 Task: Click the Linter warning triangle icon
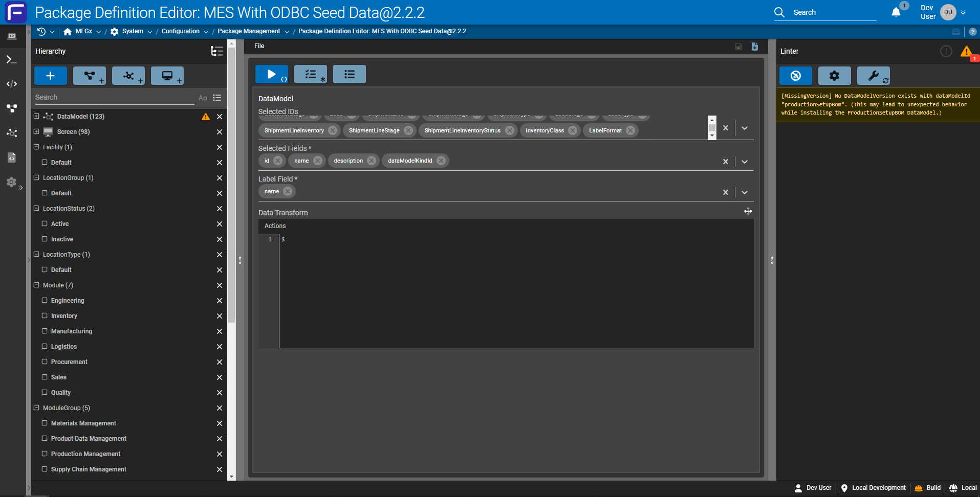[x=966, y=51]
